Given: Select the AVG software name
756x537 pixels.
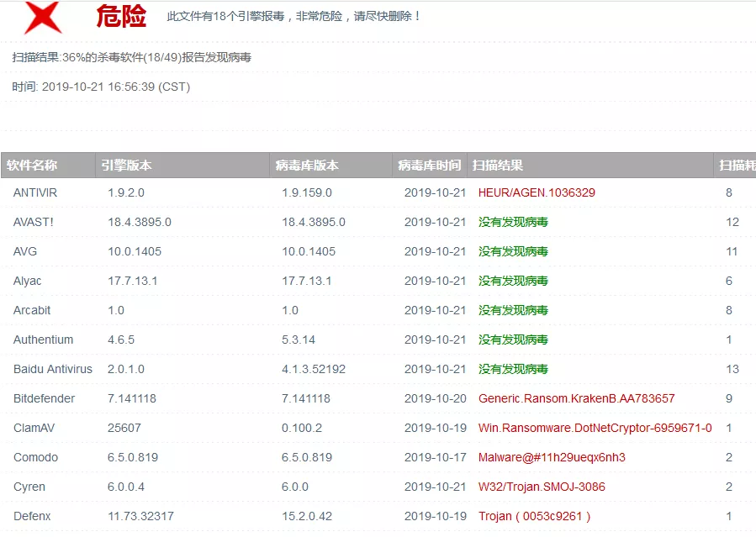Looking at the screenshot, I should (x=25, y=251).
